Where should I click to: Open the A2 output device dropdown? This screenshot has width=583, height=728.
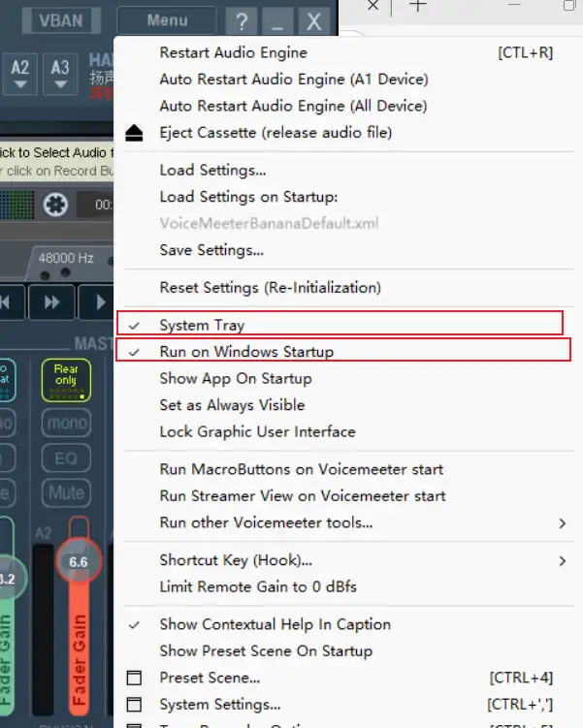[21, 74]
